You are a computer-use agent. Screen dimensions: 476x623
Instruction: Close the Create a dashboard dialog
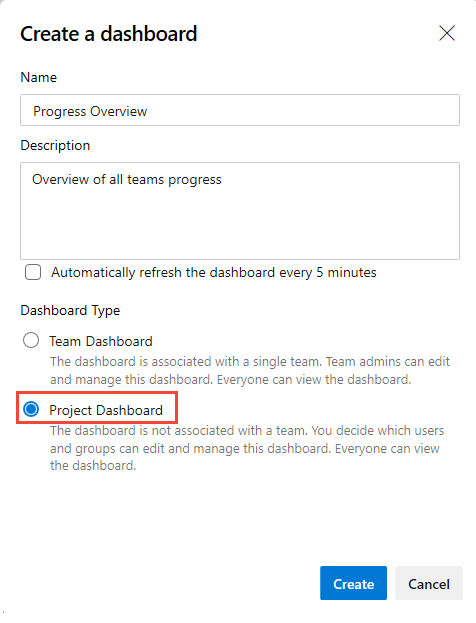(447, 33)
